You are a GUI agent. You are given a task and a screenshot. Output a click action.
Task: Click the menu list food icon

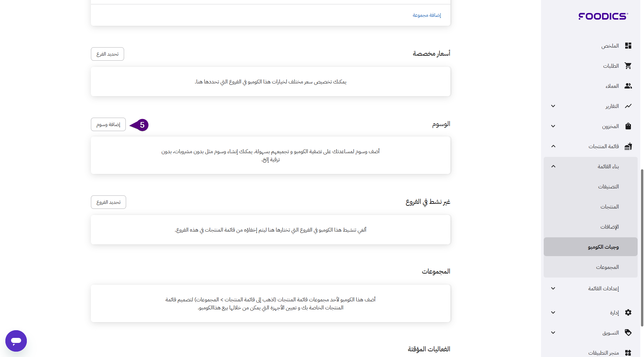tap(628, 146)
